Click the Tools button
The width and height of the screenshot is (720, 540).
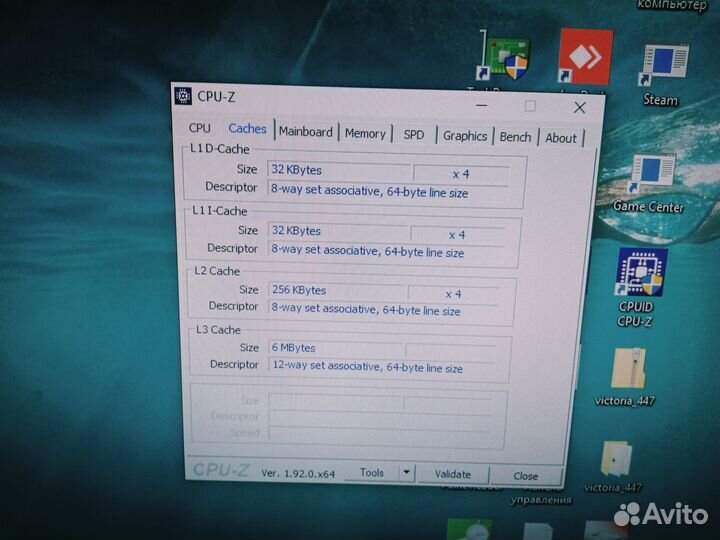coord(372,472)
